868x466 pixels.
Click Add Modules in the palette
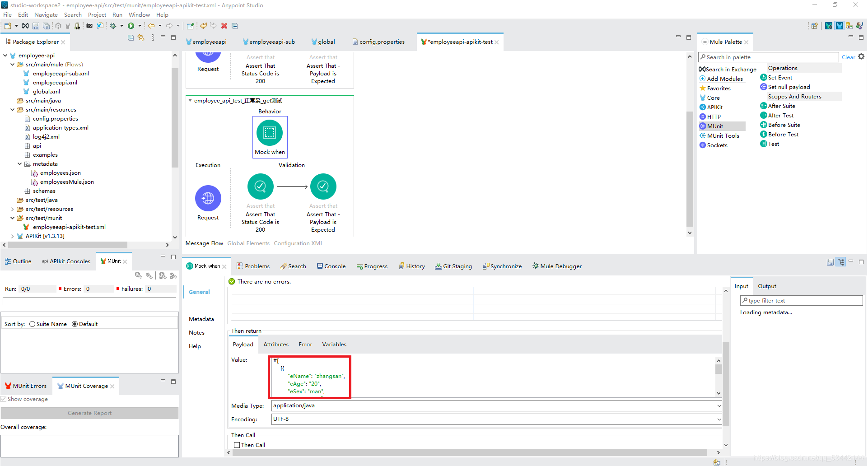721,79
